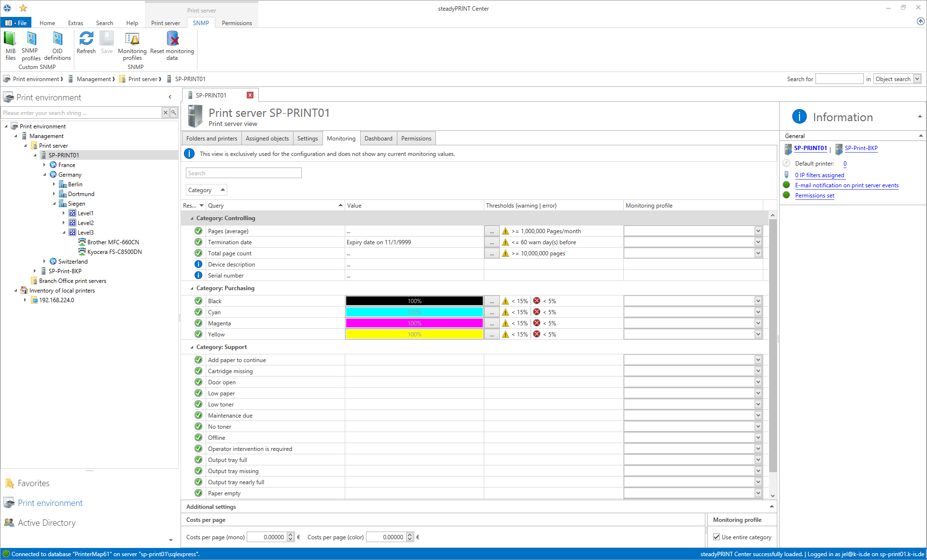Open the File menu
927x560 pixels.
pos(16,23)
